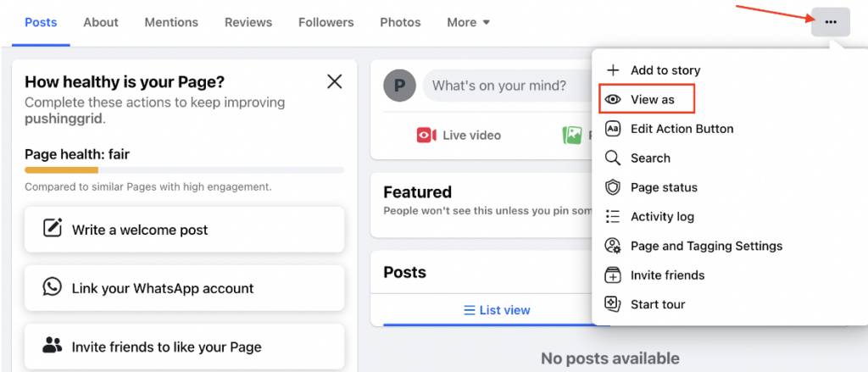Image resolution: width=868 pixels, height=372 pixels.
Task: Select Invite friends from the menu
Action: click(667, 275)
